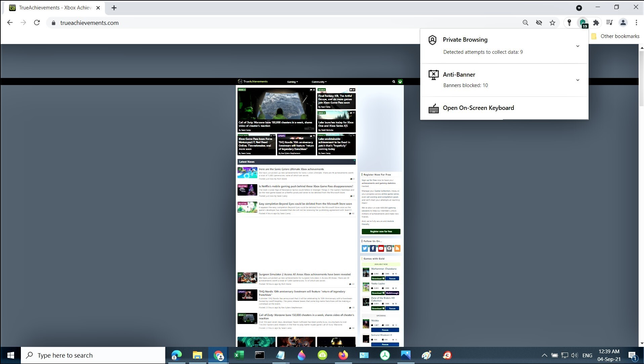
Task: Click the Kaspersky Protection extension icon
Action: 583,23
